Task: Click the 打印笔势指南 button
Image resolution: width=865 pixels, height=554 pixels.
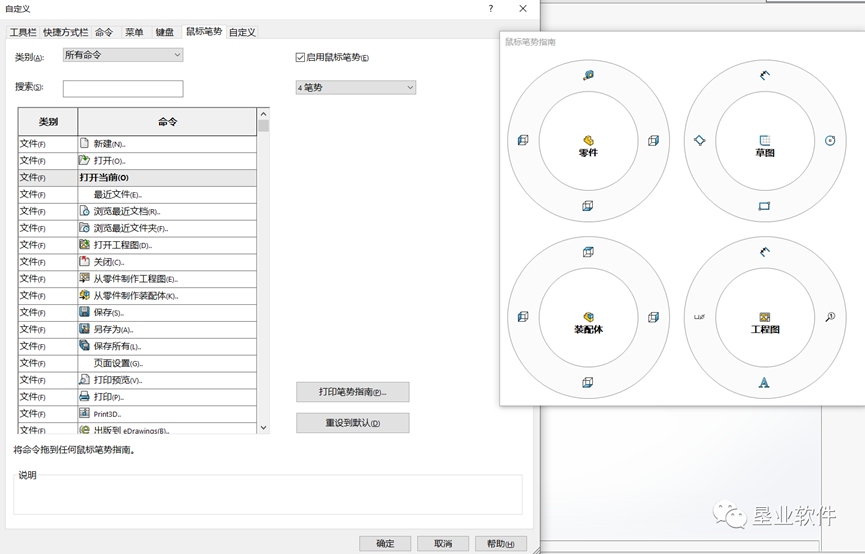Action: tap(352, 392)
